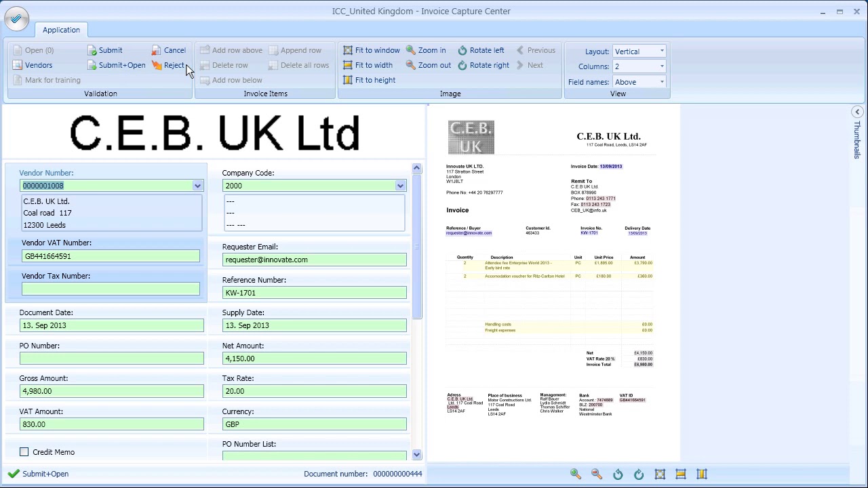
Task: Open the Field names dropdown
Action: pos(661,82)
